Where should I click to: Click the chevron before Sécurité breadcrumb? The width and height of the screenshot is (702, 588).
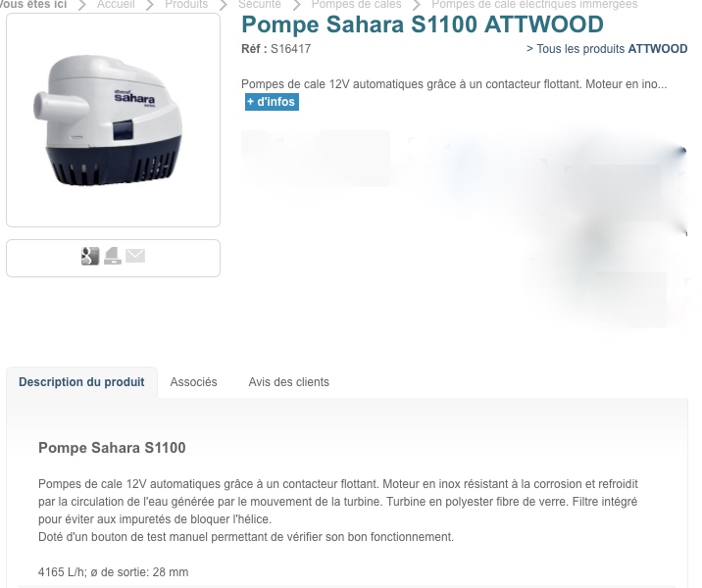(224, 5)
